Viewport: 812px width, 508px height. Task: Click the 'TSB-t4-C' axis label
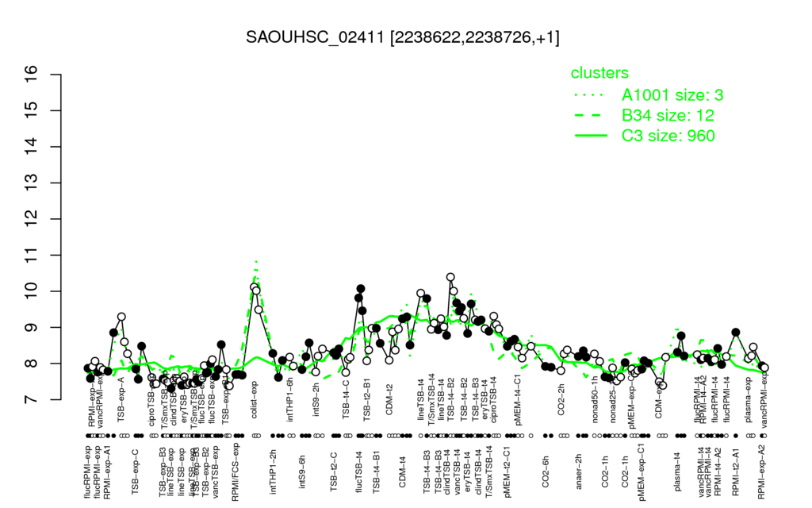coord(346,400)
